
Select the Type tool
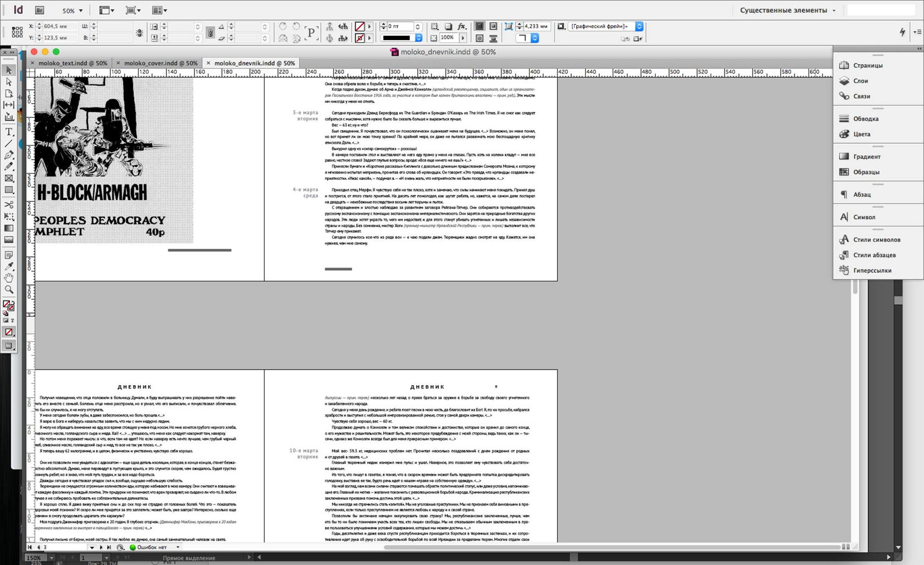9,132
